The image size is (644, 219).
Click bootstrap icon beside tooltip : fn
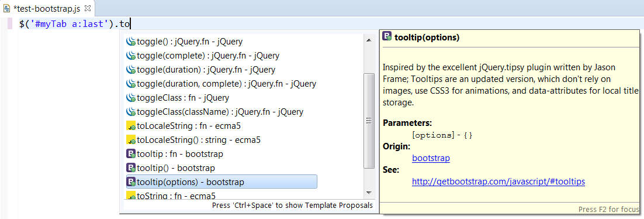coord(131,154)
